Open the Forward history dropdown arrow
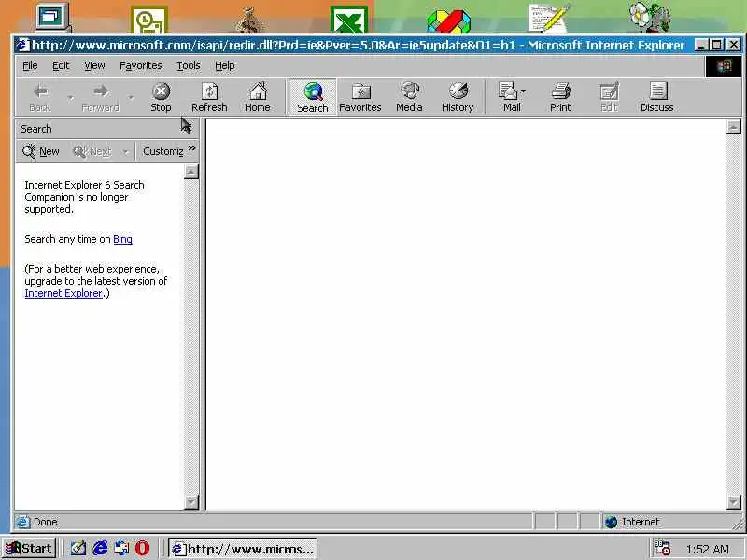This screenshot has width=747, height=560. [131, 98]
